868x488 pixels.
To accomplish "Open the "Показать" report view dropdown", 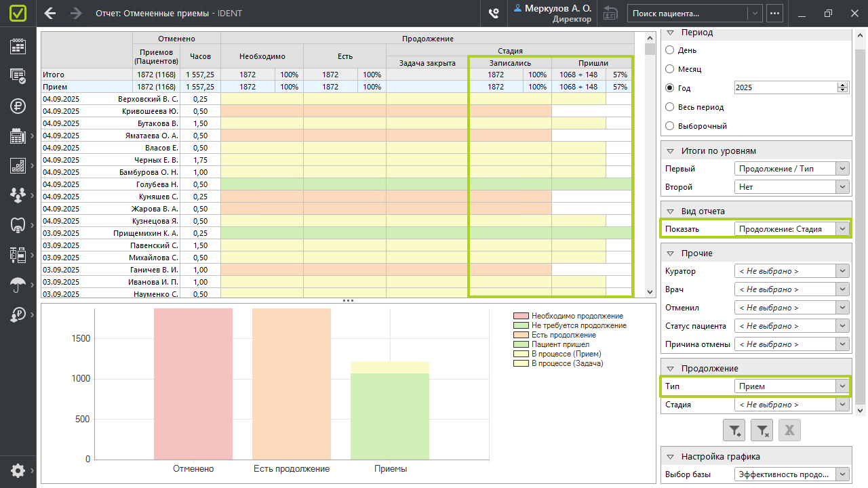I will pos(792,229).
